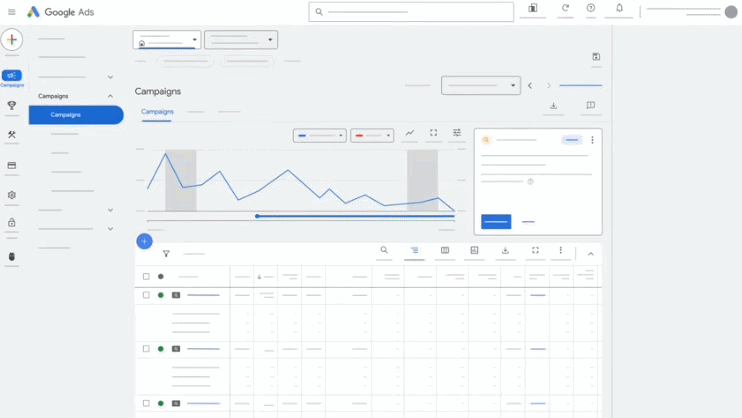
Task: Expand the table to full screen
Action: 535,250
